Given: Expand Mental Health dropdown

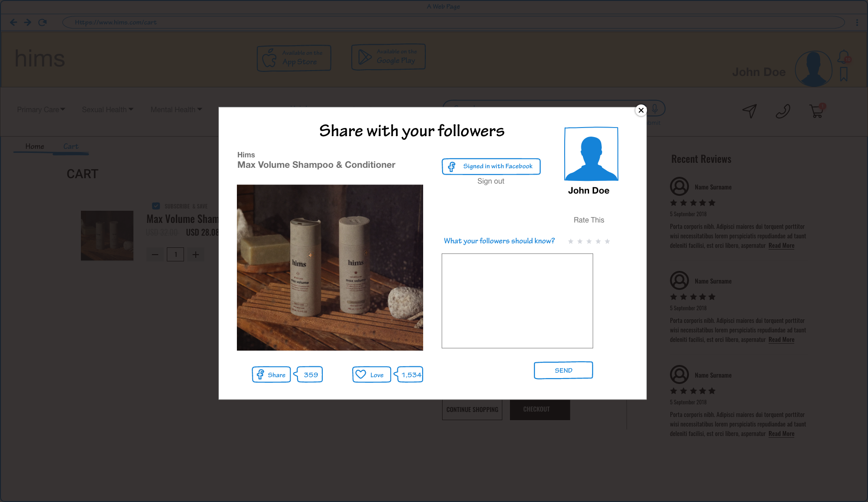Looking at the screenshot, I should (176, 109).
